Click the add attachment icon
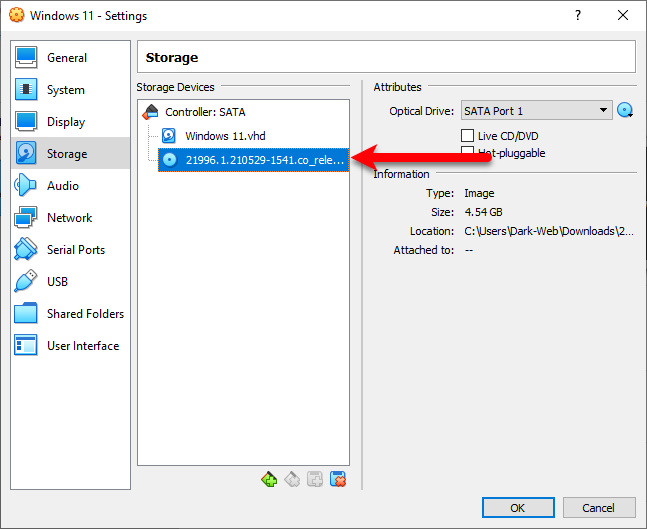 point(315,479)
